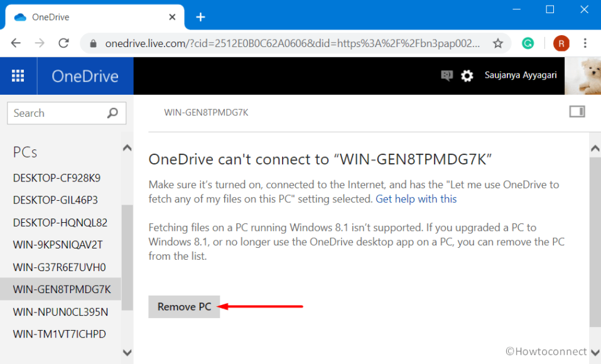
Task: Open the app launcher grid icon
Action: (18, 76)
